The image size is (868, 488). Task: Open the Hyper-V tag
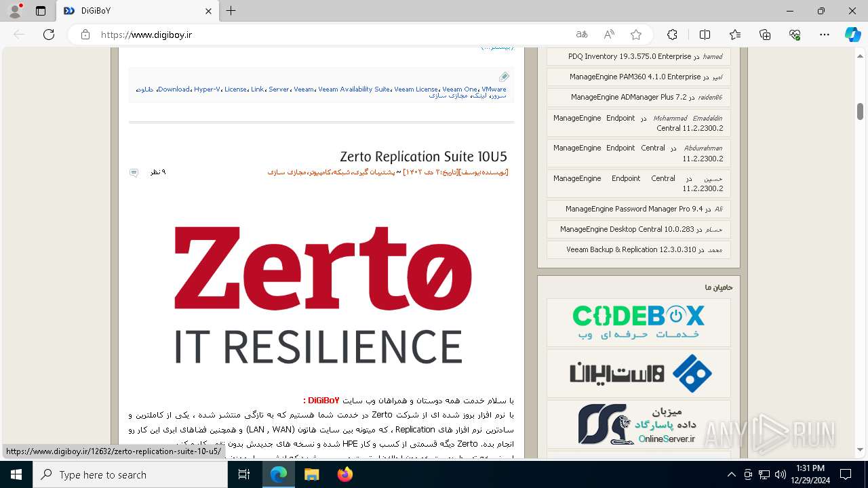[x=207, y=89]
